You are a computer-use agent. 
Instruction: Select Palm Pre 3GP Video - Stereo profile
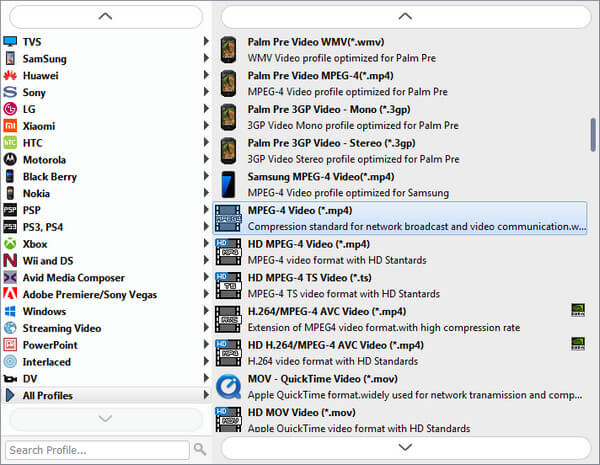[400, 151]
